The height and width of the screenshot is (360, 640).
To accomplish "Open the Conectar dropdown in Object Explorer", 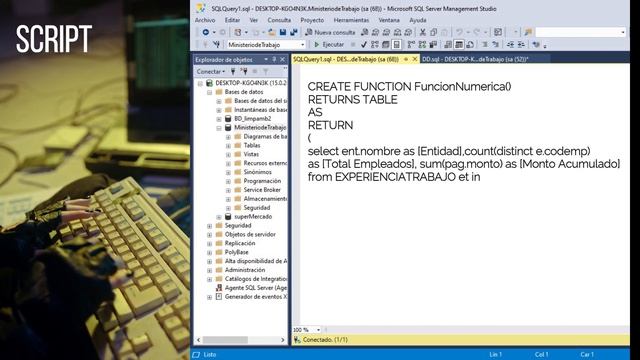I will click(211, 71).
